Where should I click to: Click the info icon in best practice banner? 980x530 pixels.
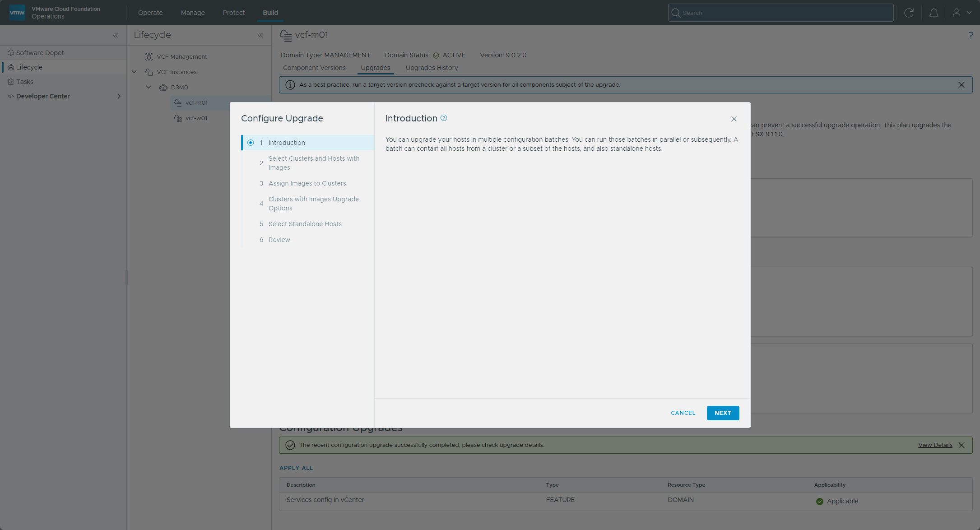click(x=290, y=85)
